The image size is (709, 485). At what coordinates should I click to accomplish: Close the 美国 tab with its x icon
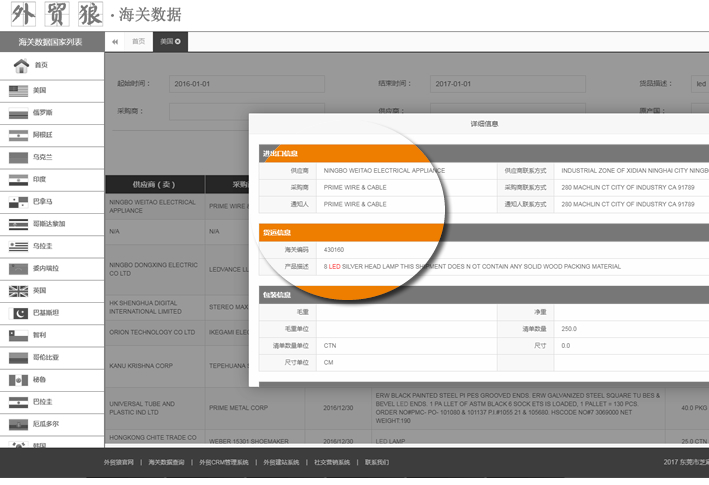[x=178, y=42]
